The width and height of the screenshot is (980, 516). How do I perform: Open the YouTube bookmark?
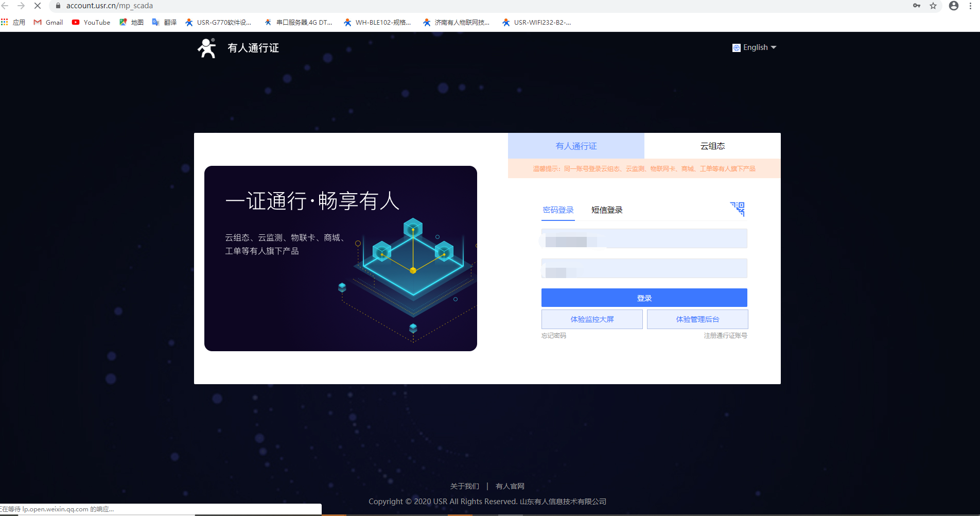pos(91,22)
